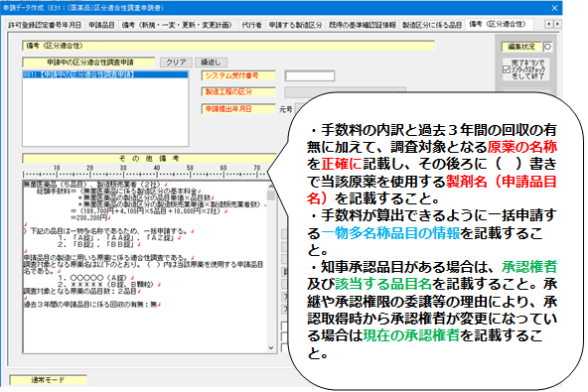Focus the システム受付番号 input box
588x392 pixels.
tap(309, 76)
